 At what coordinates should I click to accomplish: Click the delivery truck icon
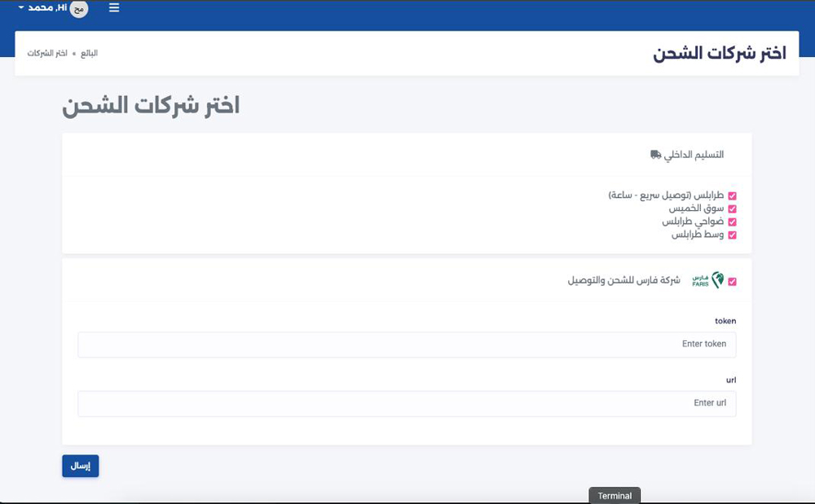(656, 155)
